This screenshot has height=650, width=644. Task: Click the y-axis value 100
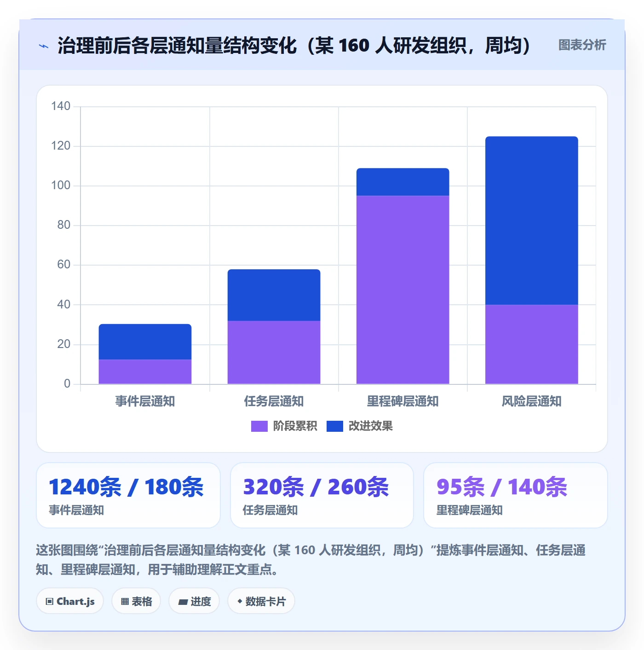[x=61, y=186]
